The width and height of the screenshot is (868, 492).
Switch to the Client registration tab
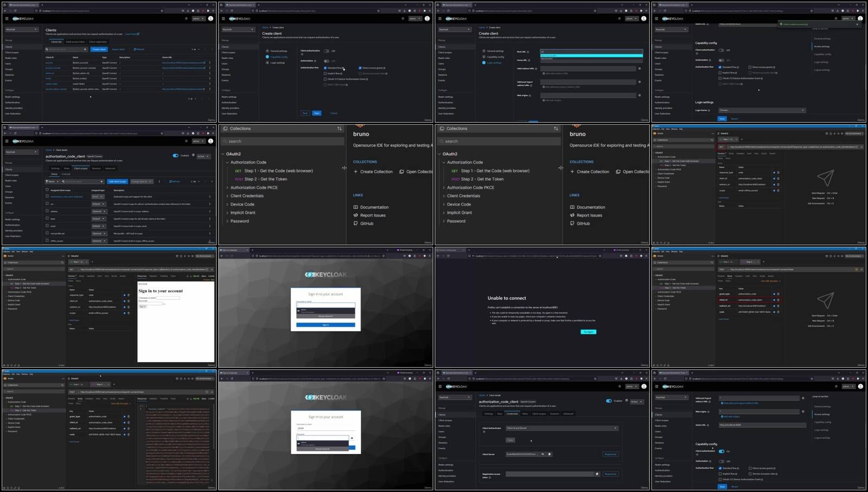98,42
